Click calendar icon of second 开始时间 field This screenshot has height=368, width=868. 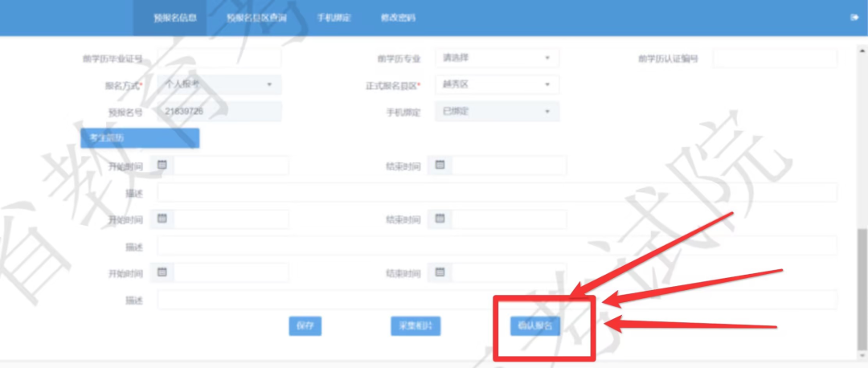coord(162,219)
